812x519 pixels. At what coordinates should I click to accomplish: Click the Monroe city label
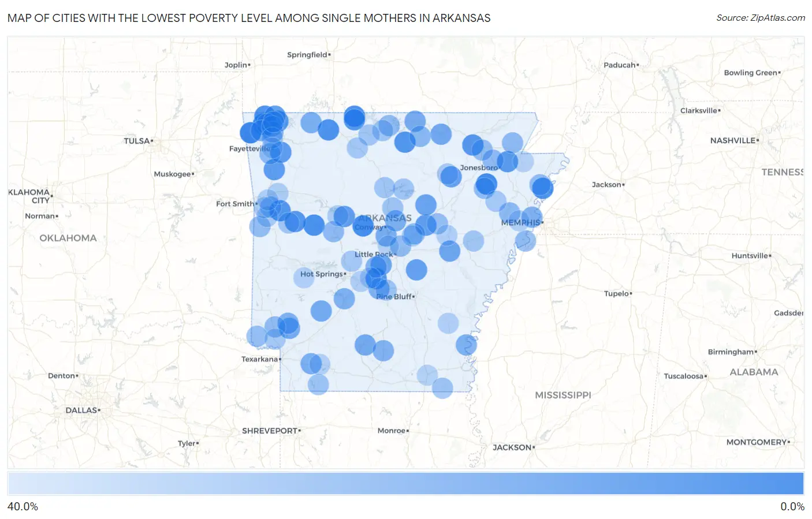pyautogui.click(x=392, y=431)
